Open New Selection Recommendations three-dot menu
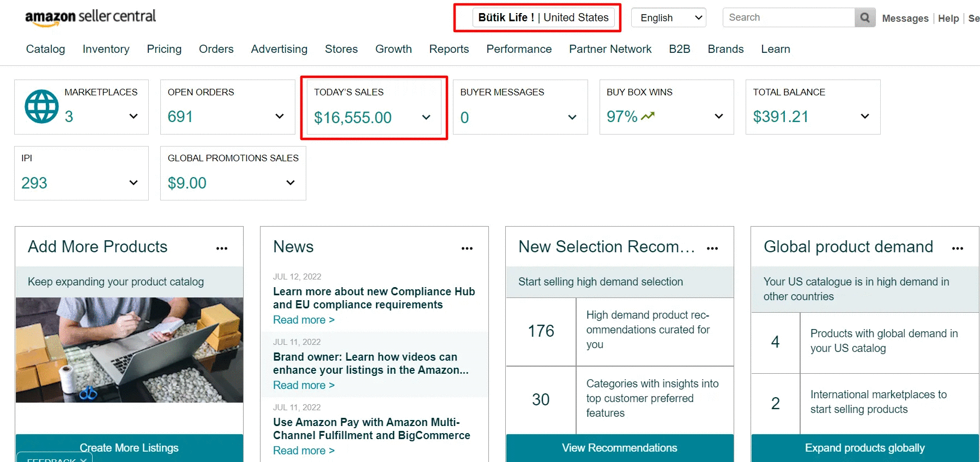This screenshot has width=980, height=462. pos(712,248)
